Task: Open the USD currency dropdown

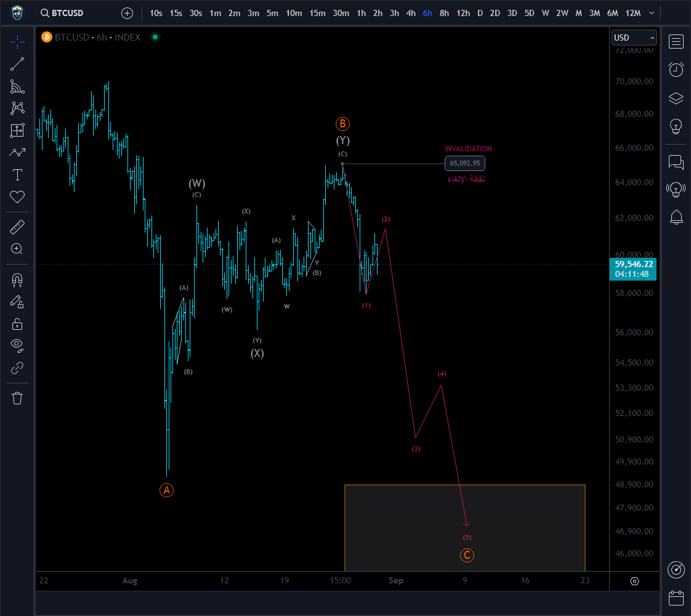Action: tap(634, 38)
